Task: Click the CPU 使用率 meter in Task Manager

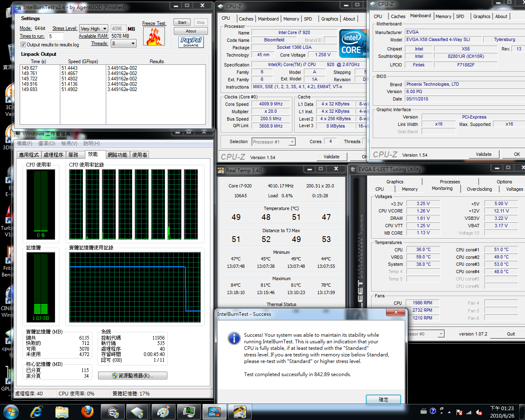Action: pos(41,204)
